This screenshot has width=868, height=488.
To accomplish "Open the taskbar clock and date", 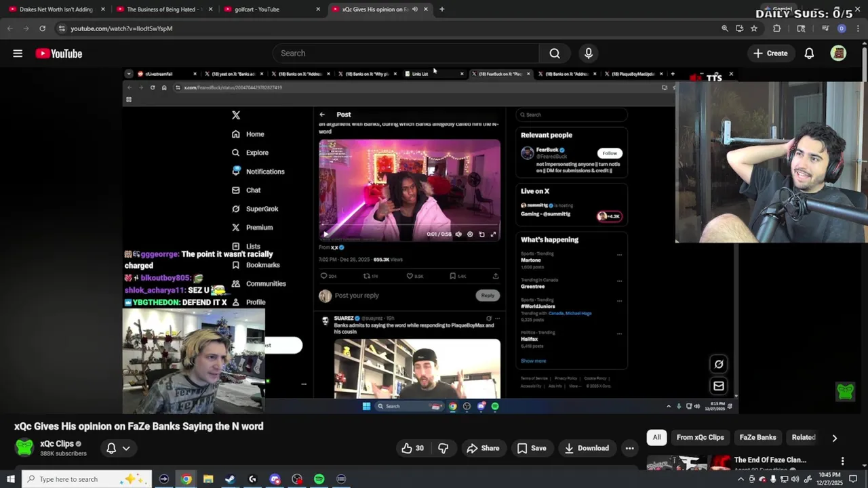I will (x=829, y=479).
